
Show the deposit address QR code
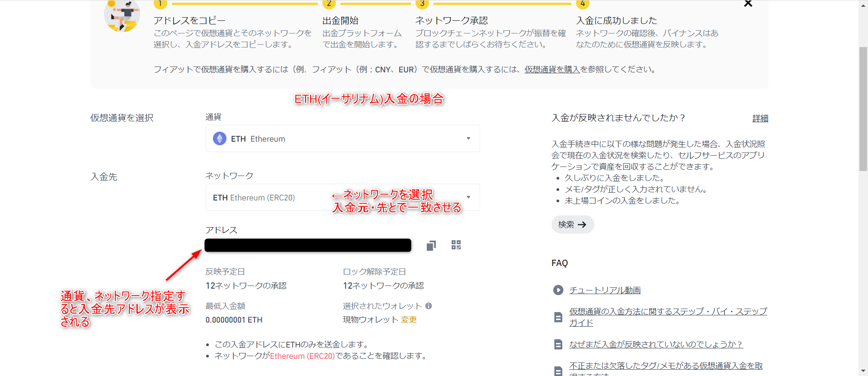[456, 245]
